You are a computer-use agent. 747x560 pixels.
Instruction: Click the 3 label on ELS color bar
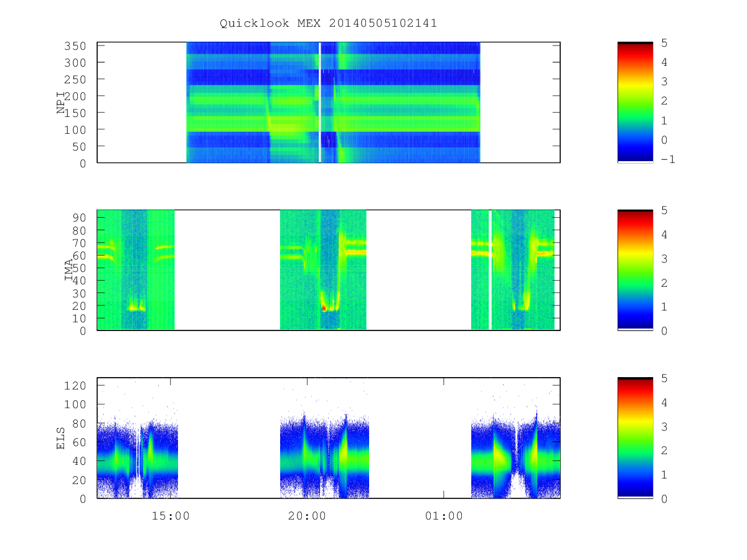pos(664,426)
